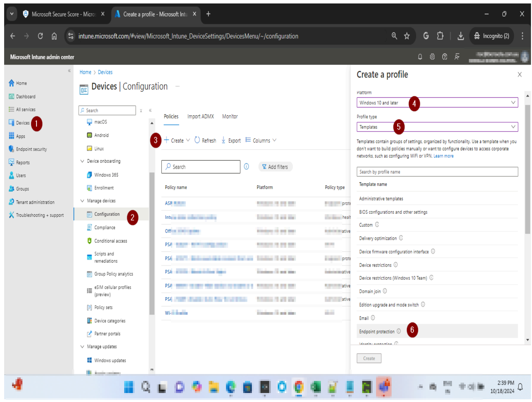Switch to the Monitor tab
Viewport: 532px width, 402px height.
pyautogui.click(x=230, y=117)
